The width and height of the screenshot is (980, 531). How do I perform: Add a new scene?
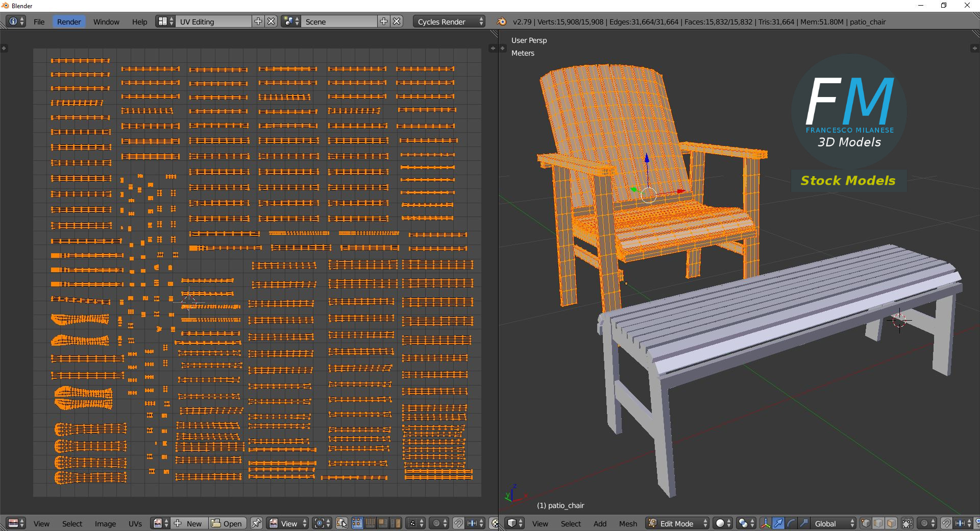click(x=384, y=21)
